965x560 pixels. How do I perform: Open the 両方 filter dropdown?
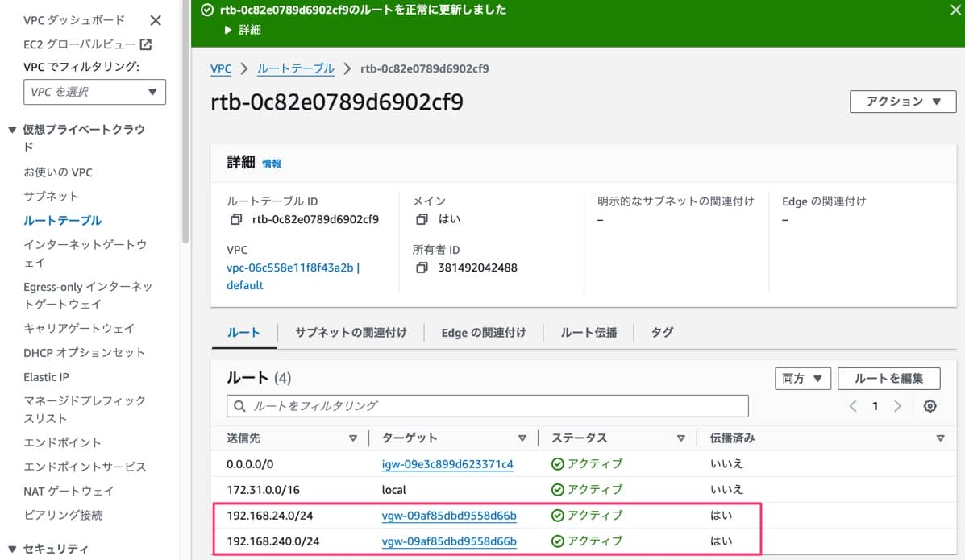pos(802,379)
